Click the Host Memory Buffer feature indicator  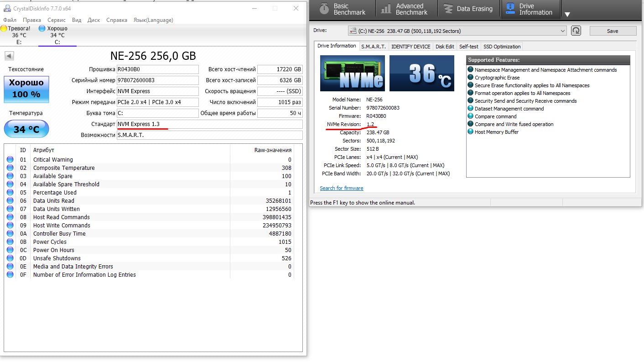[x=471, y=132]
